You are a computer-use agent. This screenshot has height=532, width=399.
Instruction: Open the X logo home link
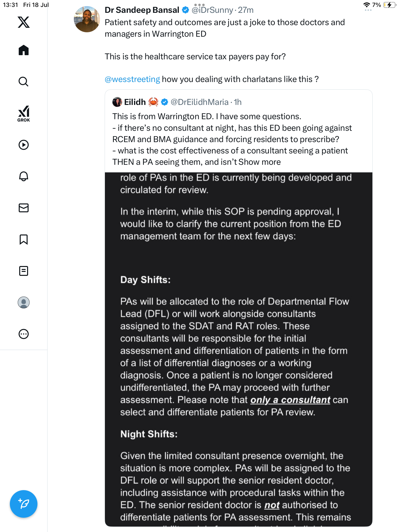click(x=24, y=22)
